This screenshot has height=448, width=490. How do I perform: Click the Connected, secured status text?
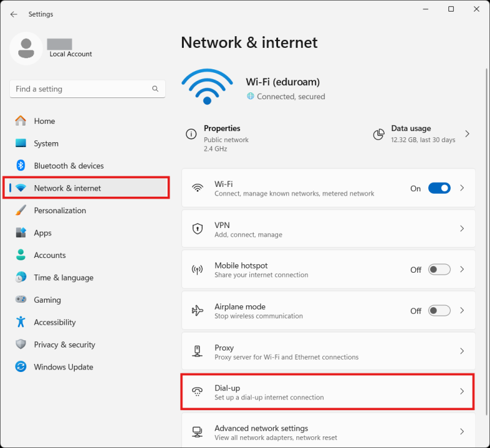[290, 97]
